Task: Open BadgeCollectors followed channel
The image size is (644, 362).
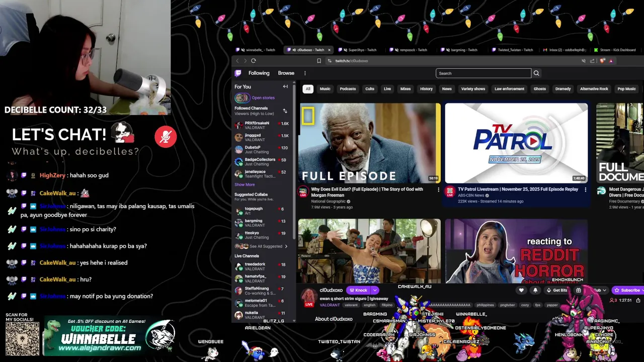Action: (x=262, y=161)
